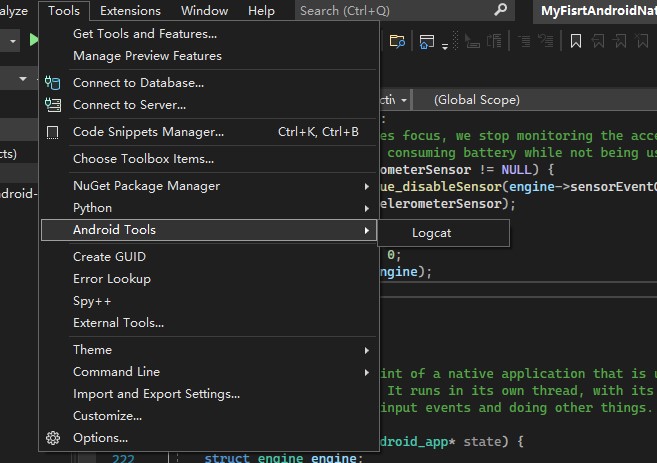Open the (Global Scope) dropdown
This screenshot has height=463, width=657.
[x=535, y=100]
